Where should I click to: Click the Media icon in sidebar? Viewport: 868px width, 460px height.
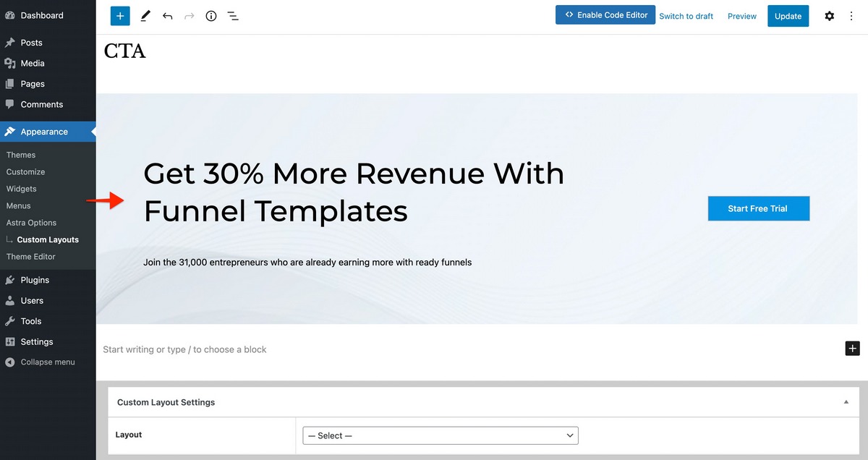(x=10, y=64)
